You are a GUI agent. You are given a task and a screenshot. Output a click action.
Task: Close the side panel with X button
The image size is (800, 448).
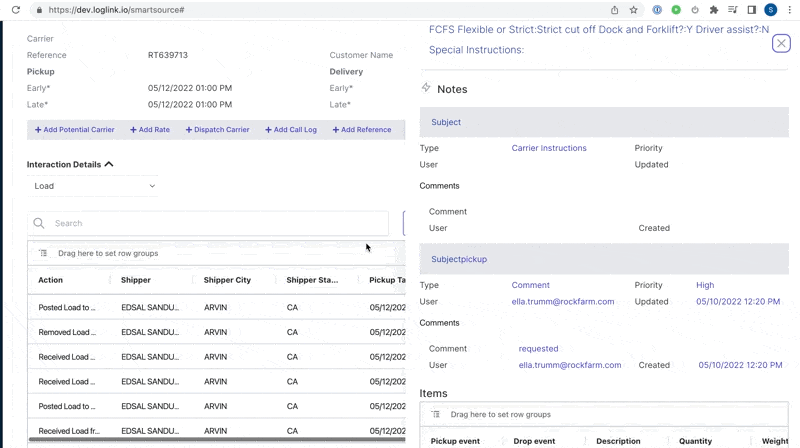click(x=781, y=43)
